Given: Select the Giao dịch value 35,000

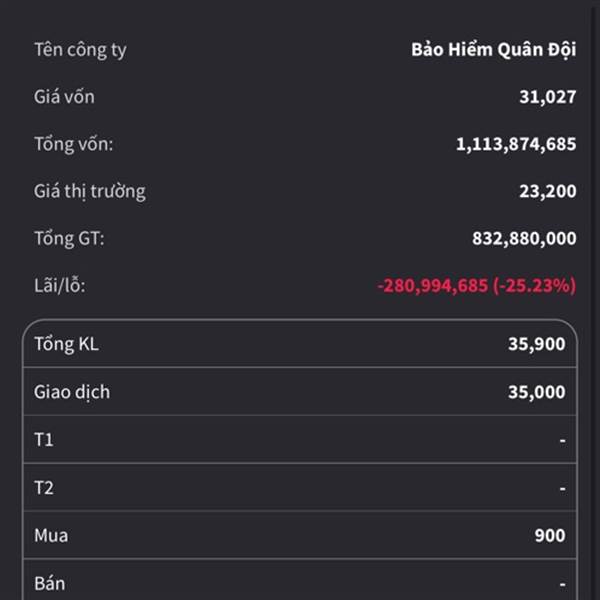Looking at the screenshot, I should (x=536, y=392).
